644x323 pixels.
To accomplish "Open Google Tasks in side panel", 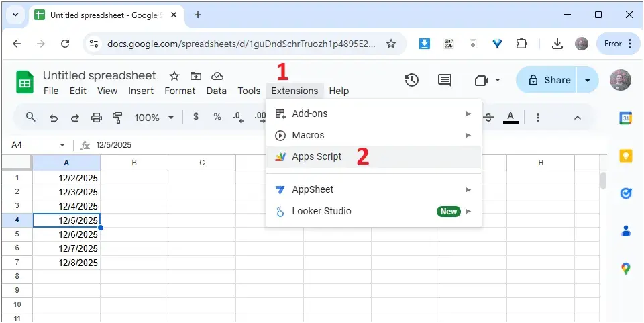I will 625,193.
